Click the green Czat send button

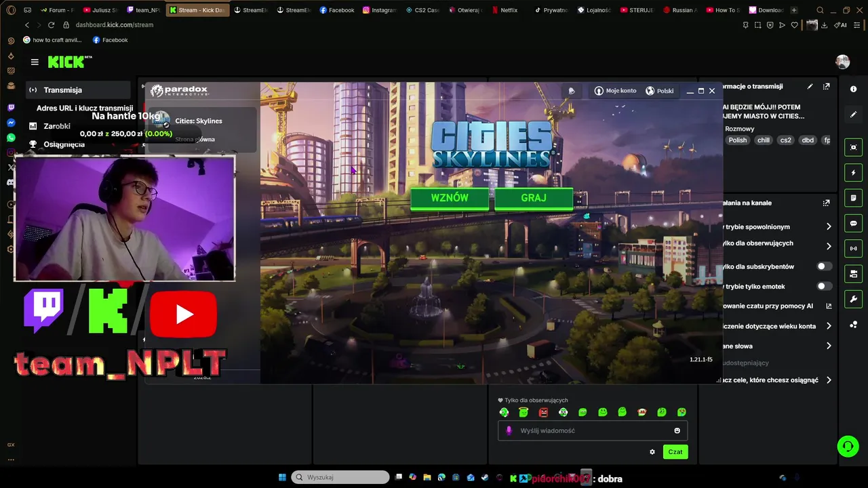675,452
